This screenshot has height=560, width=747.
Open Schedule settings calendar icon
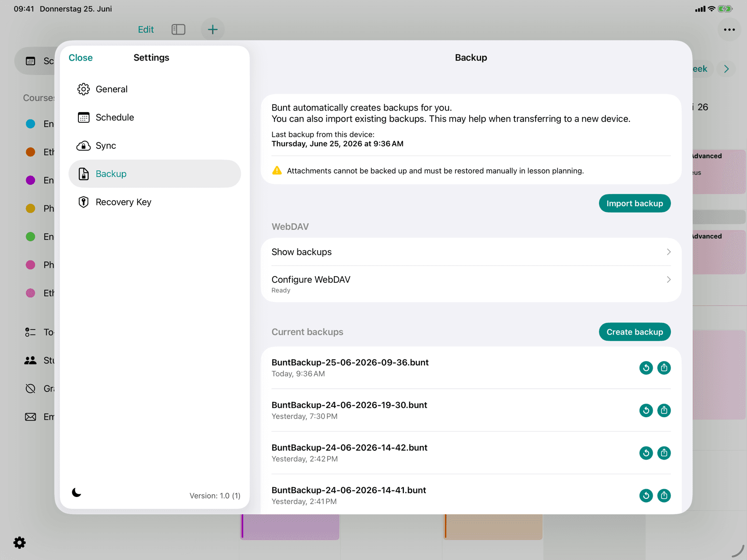(84, 118)
